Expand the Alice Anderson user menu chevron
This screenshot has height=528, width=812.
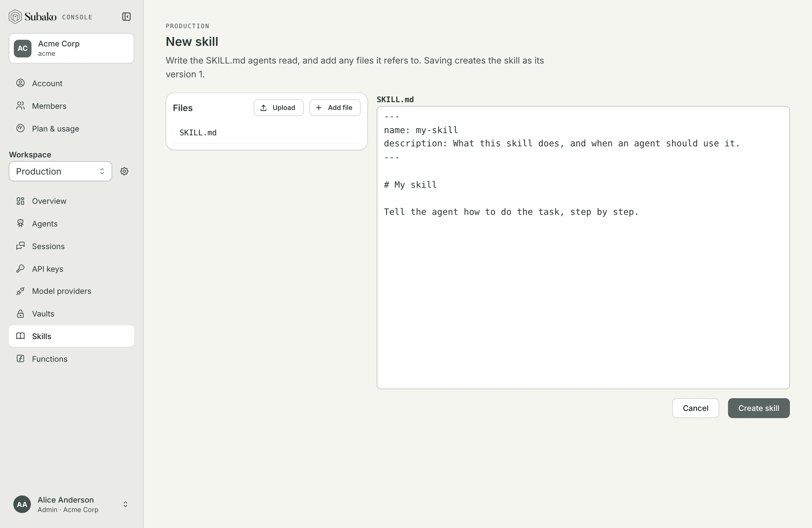pyautogui.click(x=125, y=504)
